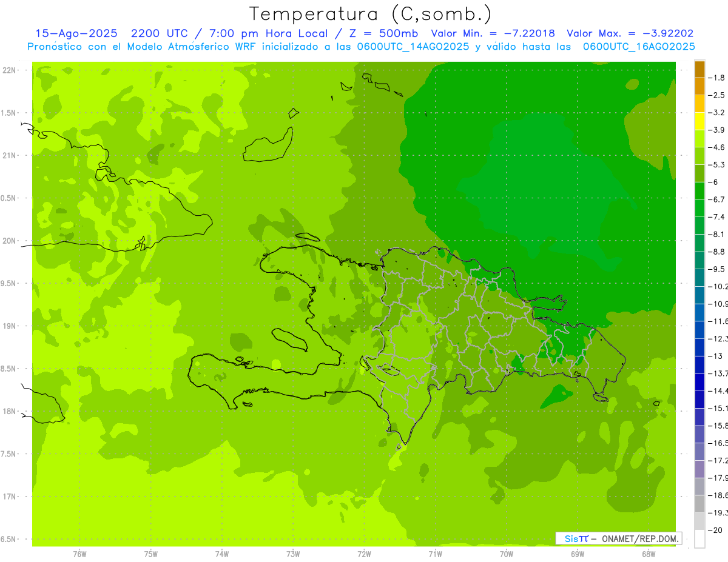
Task: Click the '15-Ago-2025' date text
Action: [x=76, y=33]
